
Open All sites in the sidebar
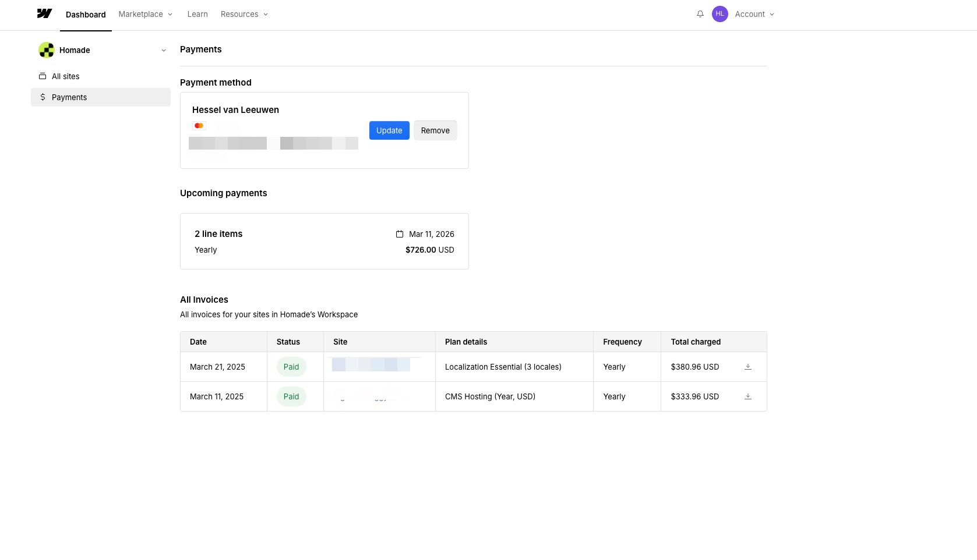(x=101, y=76)
